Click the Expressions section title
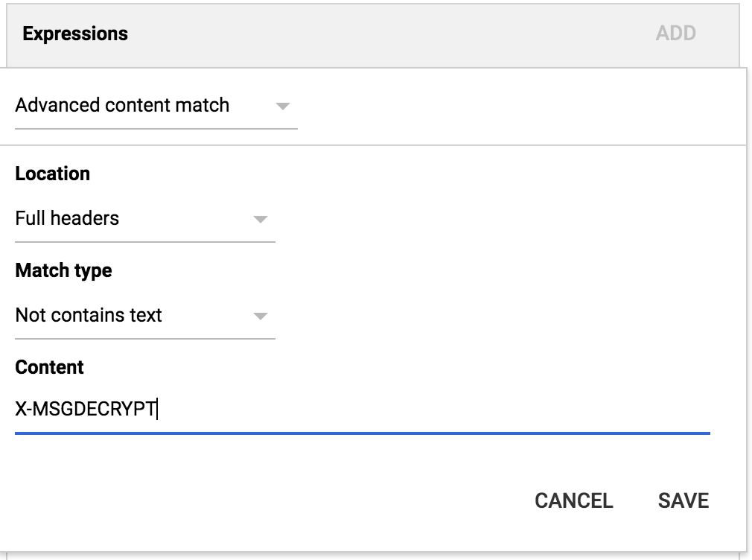Screen dimensions: 752x560 coord(75,34)
